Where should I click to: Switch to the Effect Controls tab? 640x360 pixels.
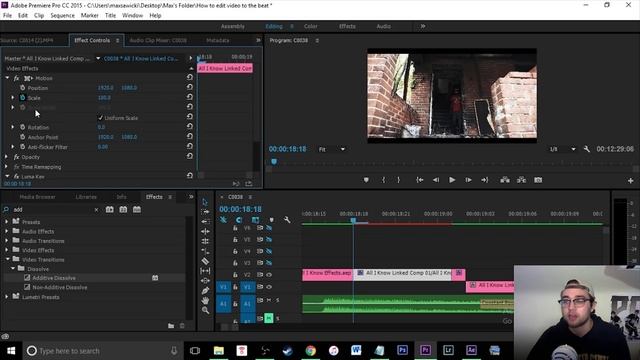coord(92,40)
